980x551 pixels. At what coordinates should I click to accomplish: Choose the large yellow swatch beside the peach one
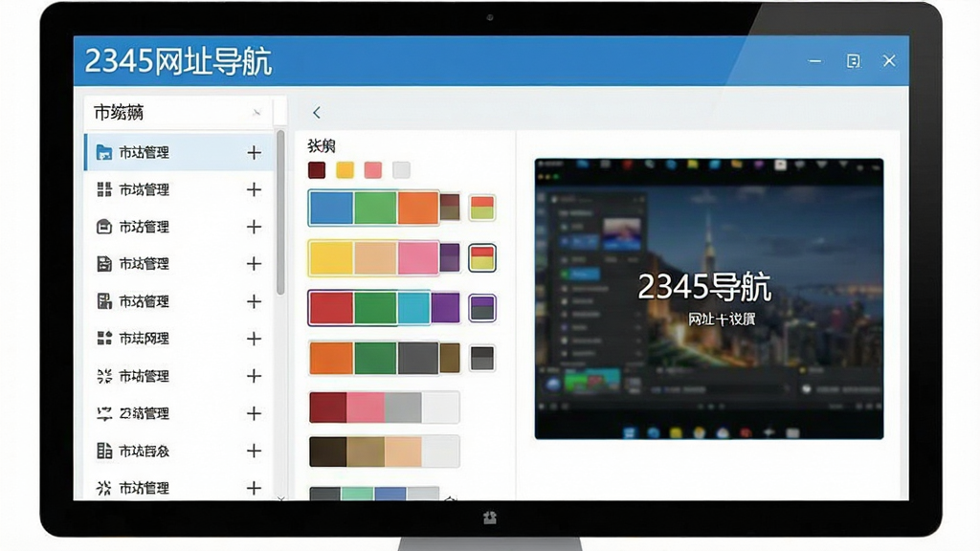coord(331,258)
